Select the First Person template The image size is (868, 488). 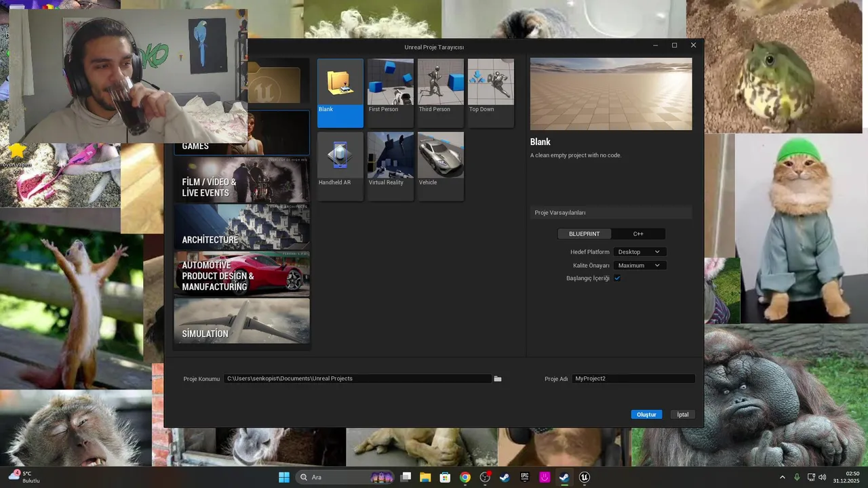click(x=391, y=93)
